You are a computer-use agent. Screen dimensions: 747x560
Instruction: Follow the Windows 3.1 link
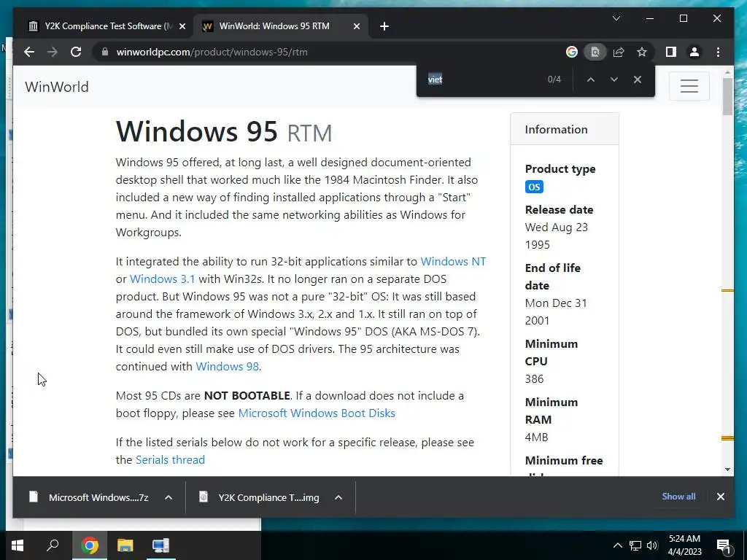tap(162, 279)
